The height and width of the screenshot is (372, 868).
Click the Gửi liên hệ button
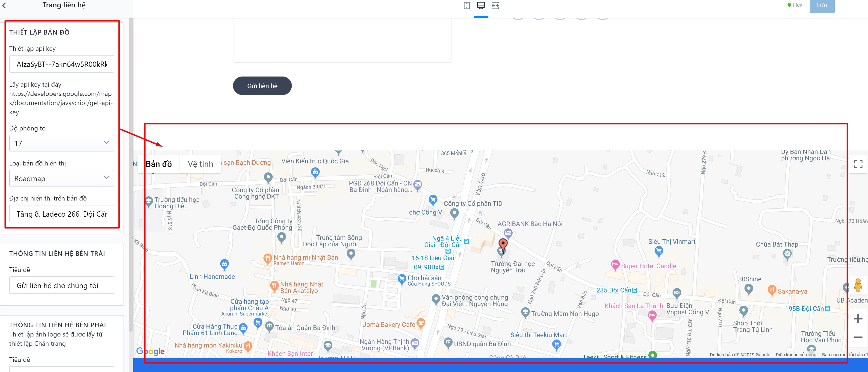pyautogui.click(x=262, y=86)
